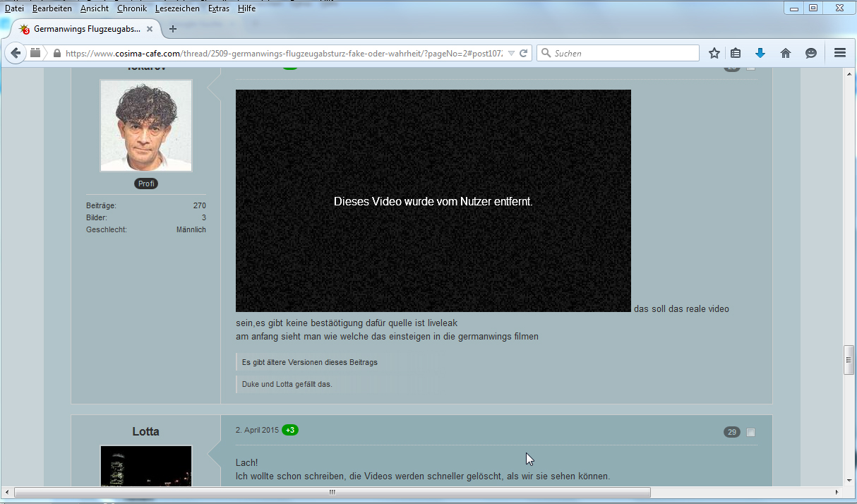Open Lotta's user profile name link

click(145, 431)
